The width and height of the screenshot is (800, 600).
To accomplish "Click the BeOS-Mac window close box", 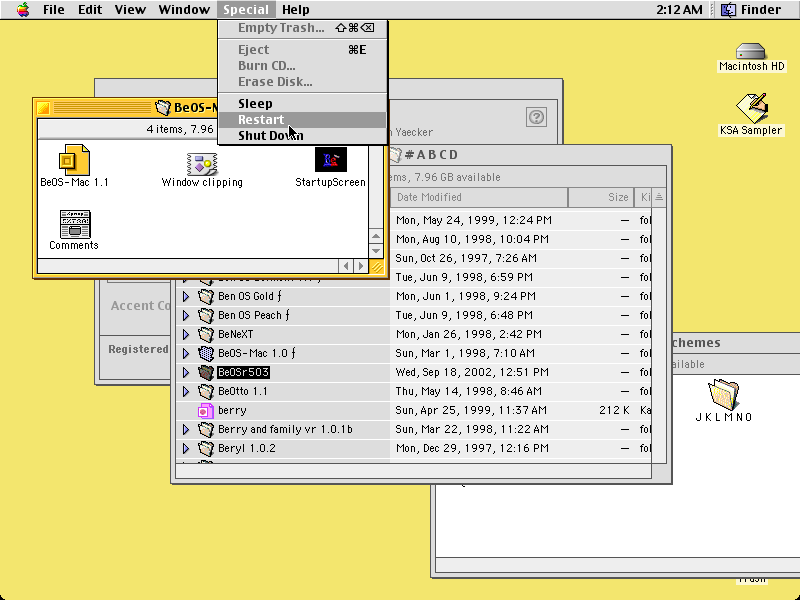I will 44,108.
